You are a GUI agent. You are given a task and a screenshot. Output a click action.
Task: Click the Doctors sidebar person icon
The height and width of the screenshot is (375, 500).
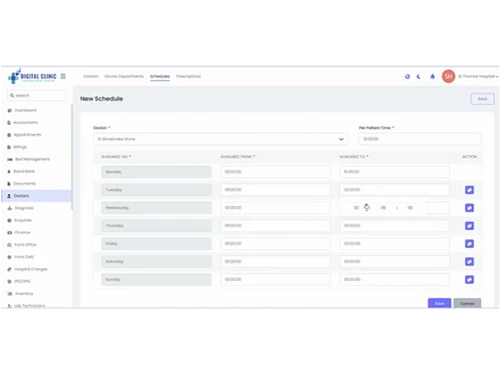tap(9, 196)
